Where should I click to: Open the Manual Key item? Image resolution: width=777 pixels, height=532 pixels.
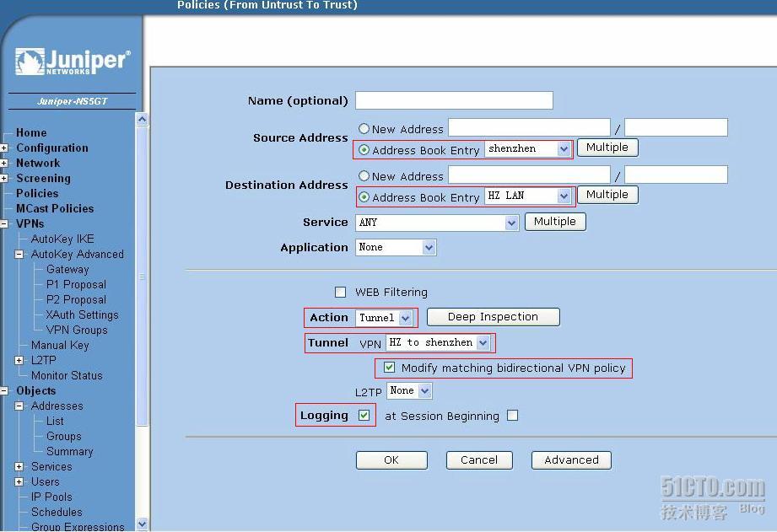(x=60, y=346)
